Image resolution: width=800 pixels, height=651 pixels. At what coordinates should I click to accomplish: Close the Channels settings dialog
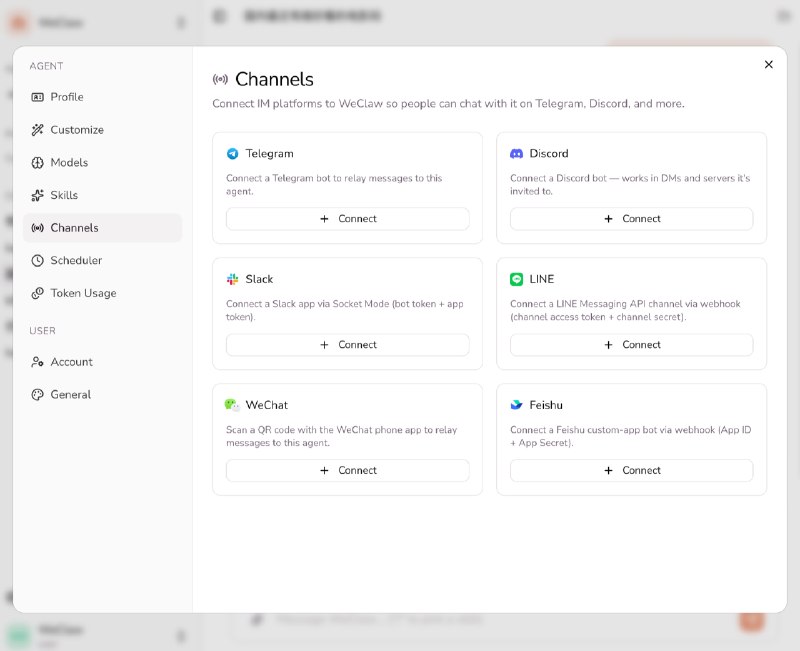[x=768, y=64]
